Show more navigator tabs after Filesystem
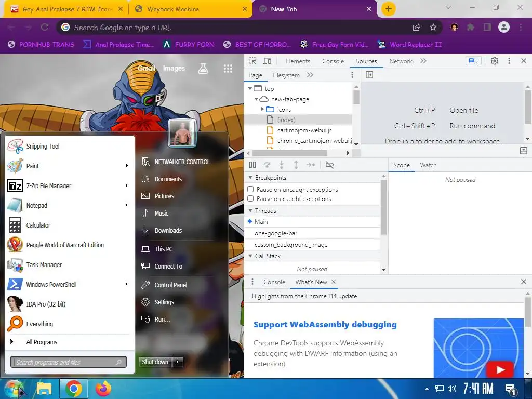The width and height of the screenshot is (532, 399). [x=310, y=75]
